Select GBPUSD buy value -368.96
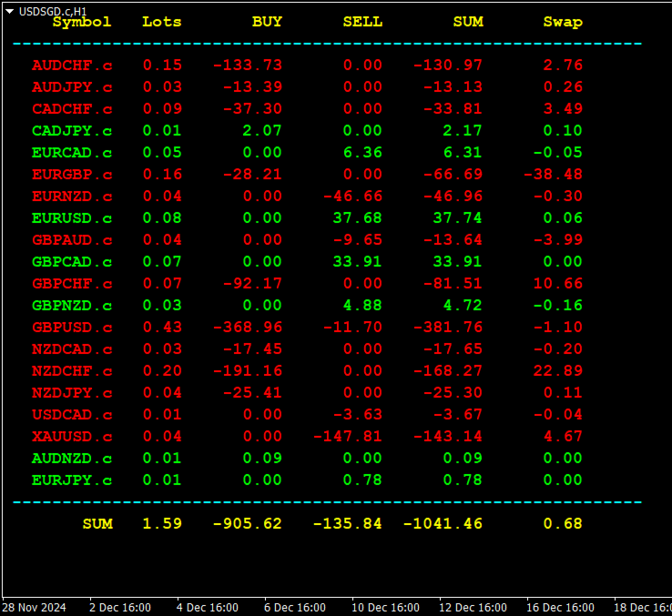This screenshot has width=672, height=616. pyautogui.click(x=248, y=328)
